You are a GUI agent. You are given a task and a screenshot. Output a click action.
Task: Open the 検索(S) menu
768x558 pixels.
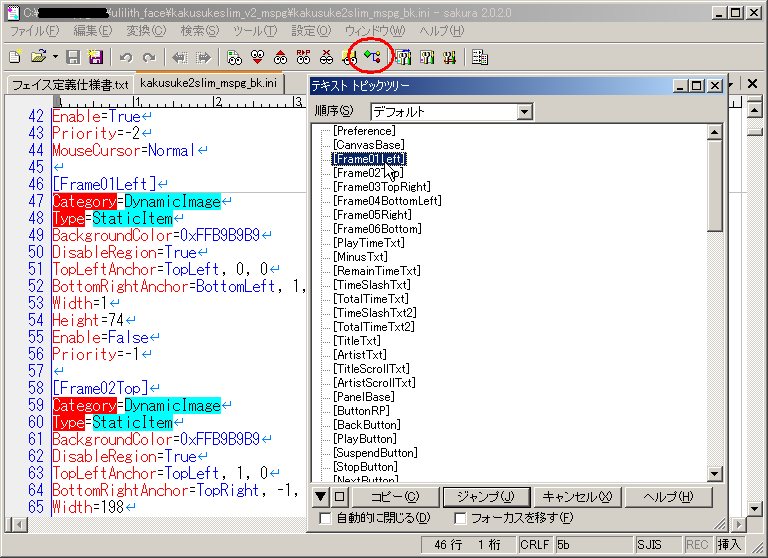point(199,31)
